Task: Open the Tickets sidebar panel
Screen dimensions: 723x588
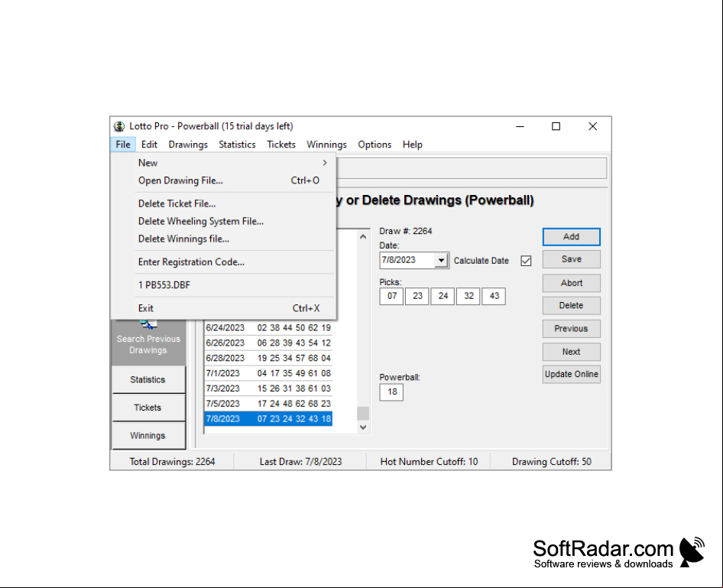Action: [x=148, y=408]
